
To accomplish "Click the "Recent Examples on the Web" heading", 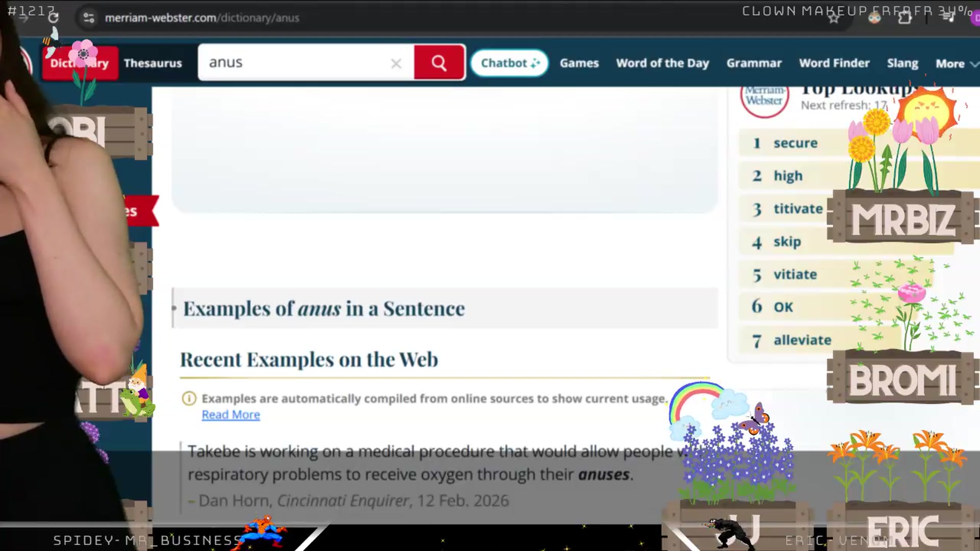I will 309,360.
